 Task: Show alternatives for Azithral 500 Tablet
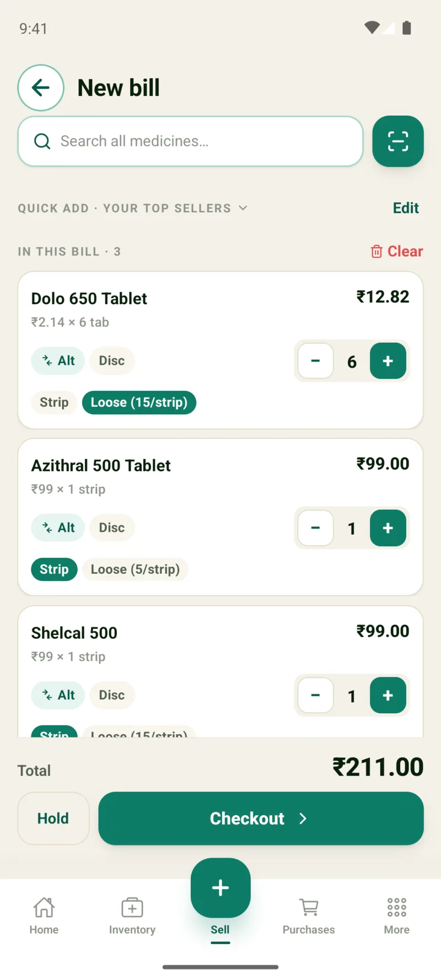[x=58, y=527]
